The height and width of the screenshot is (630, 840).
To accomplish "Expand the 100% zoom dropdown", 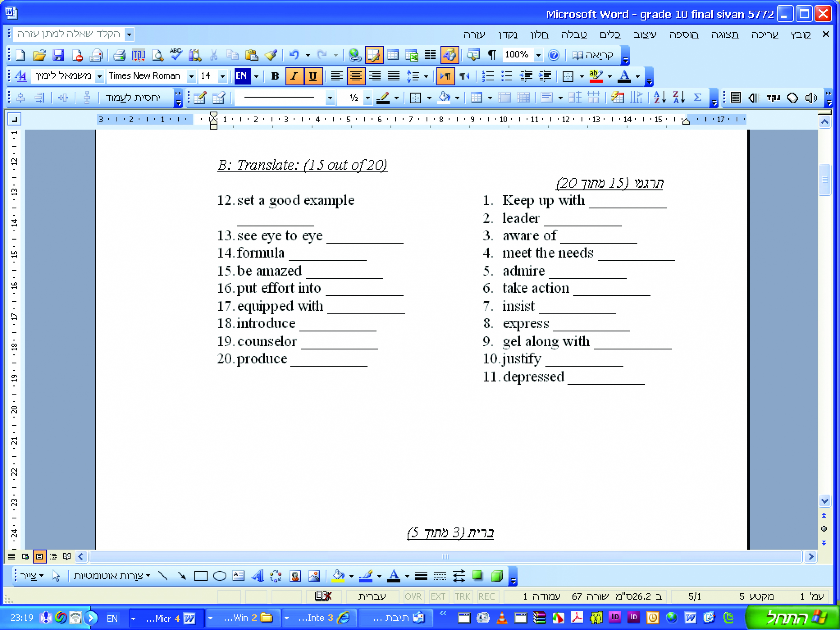I will pyautogui.click(x=538, y=56).
